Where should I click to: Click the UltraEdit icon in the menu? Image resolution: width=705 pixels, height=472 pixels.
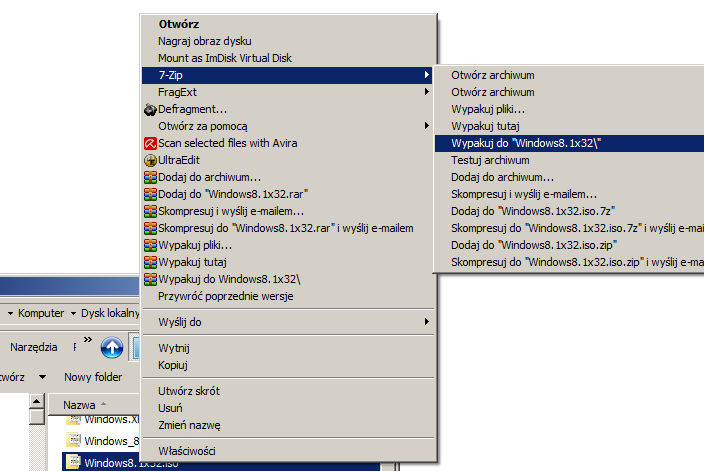(x=150, y=160)
